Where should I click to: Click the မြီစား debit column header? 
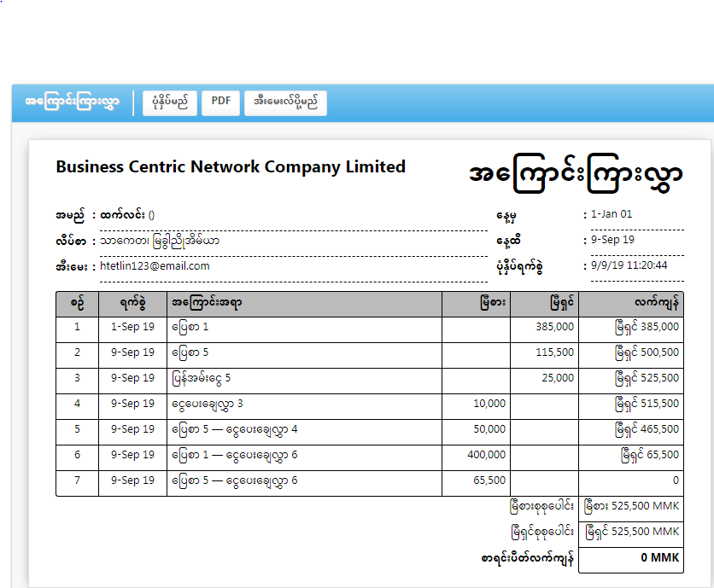click(x=477, y=304)
